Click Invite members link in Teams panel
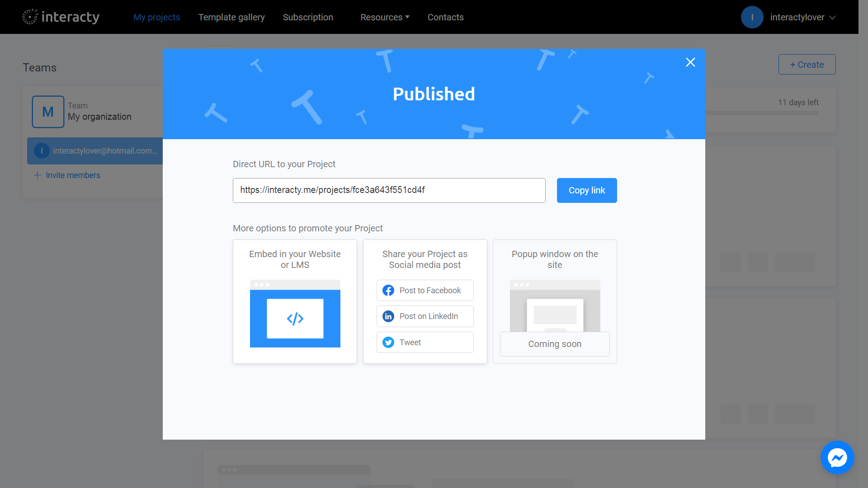This screenshot has width=868, height=488. 67,174
